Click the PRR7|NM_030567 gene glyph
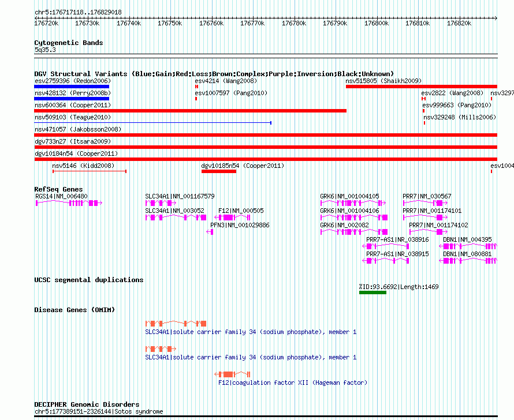The image size is (514, 420). tap(425, 203)
